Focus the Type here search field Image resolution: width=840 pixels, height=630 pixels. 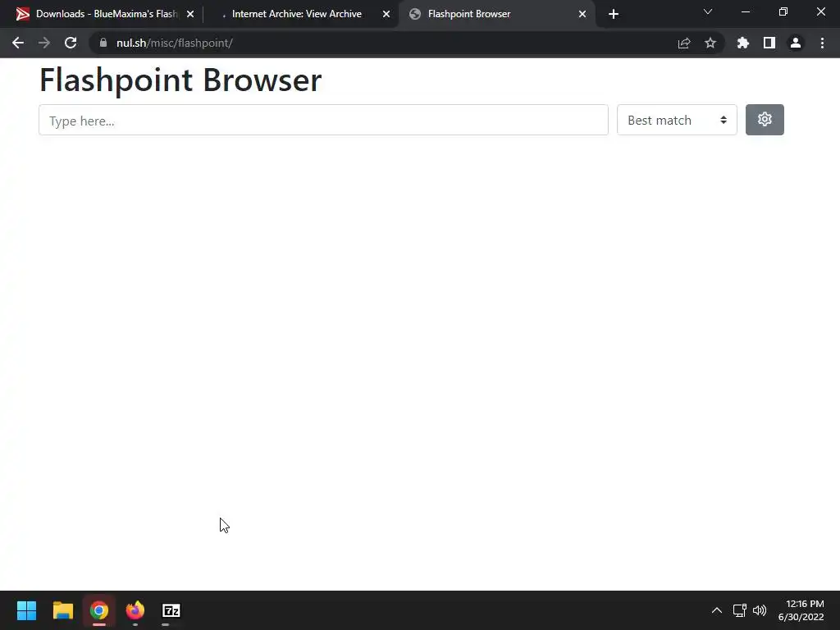(x=323, y=120)
